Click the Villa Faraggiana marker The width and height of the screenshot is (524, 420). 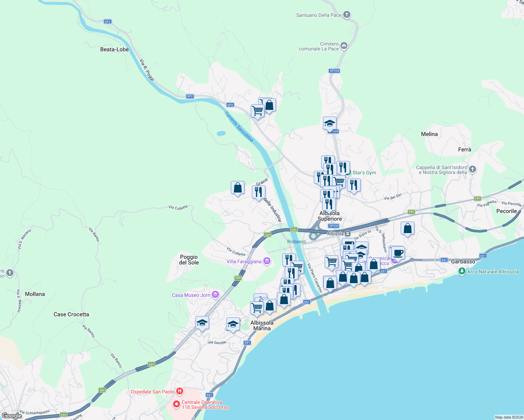pyautogui.click(x=267, y=261)
